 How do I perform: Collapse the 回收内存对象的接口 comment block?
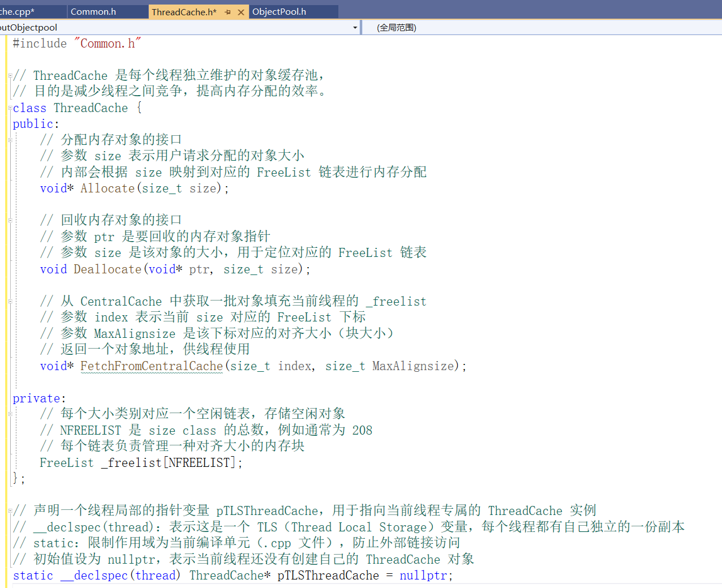pyautogui.click(x=10, y=220)
